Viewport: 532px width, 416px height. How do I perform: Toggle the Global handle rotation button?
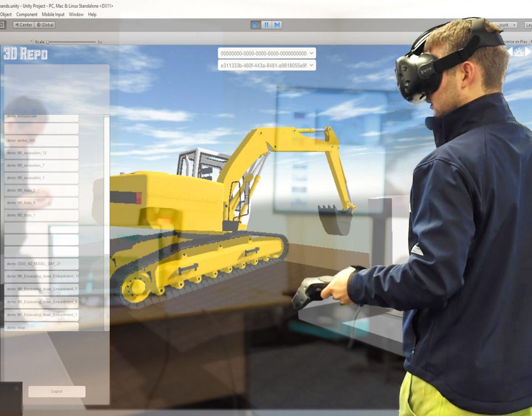[45, 25]
